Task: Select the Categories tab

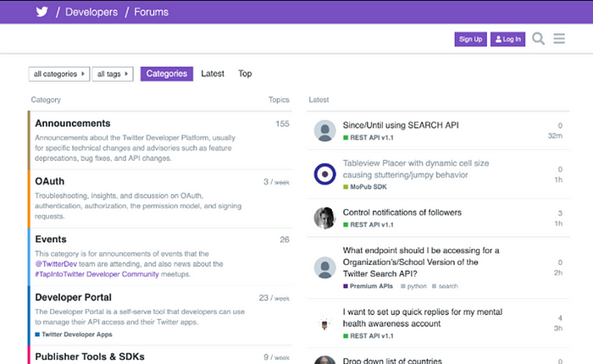Action: point(167,74)
